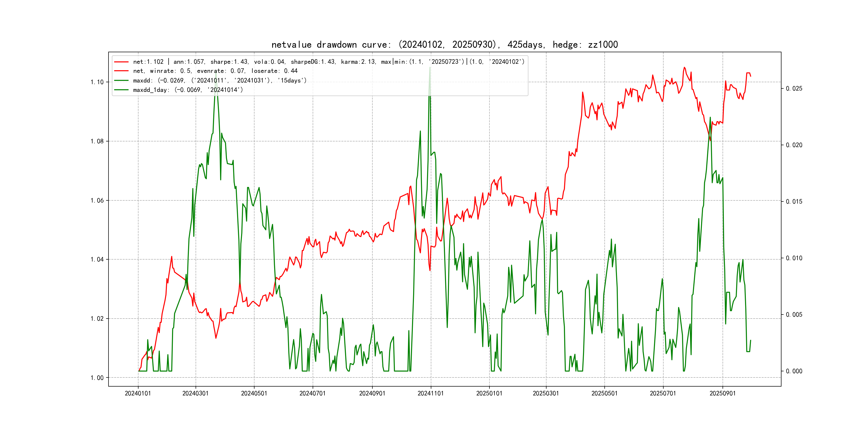The image size is (868, 434).
Task: Click the 1.00 left y-axis tick label
Action: (97, 378)
